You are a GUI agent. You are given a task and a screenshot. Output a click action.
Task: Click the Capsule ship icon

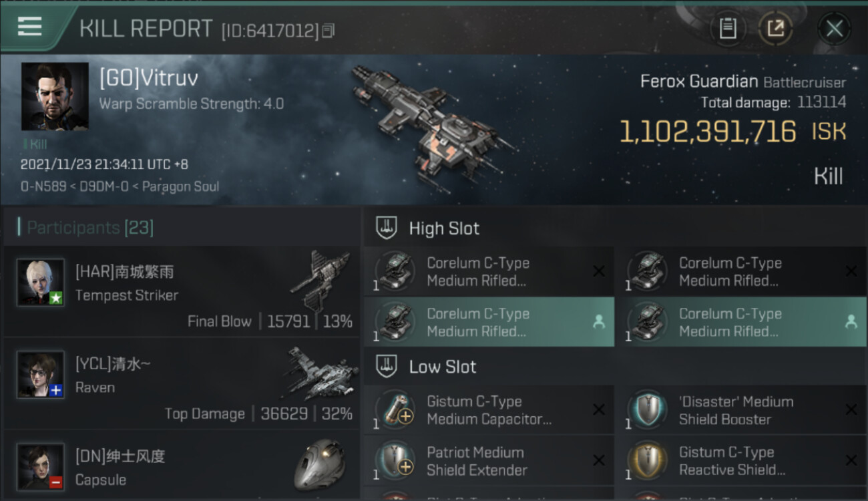(320, 464)
